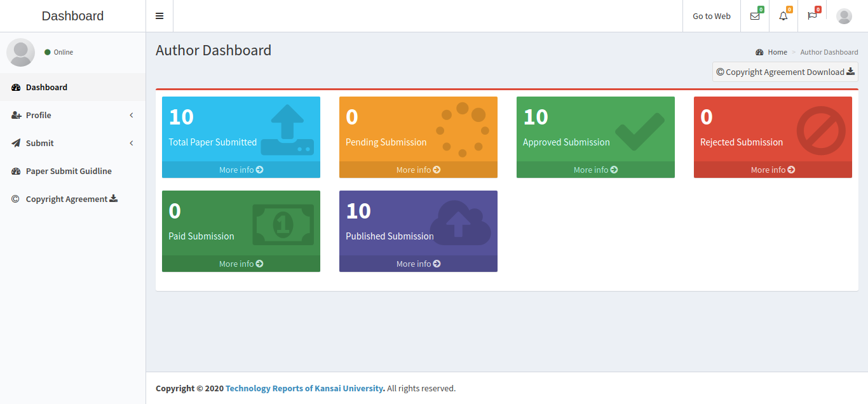Click the Approved Submission checkmark icon

point(640,131)
